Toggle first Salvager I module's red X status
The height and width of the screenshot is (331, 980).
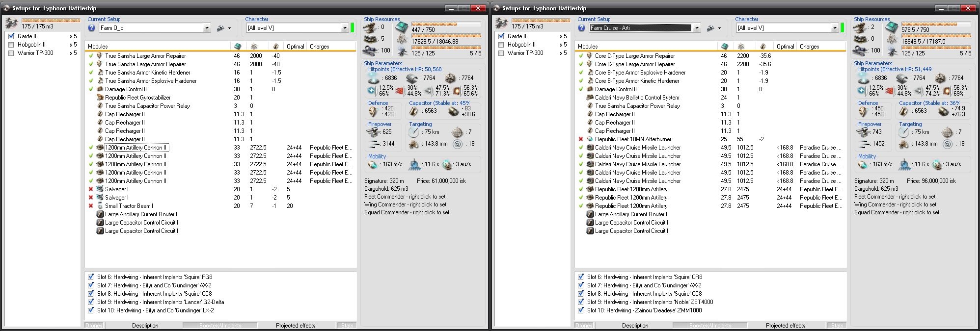point(91,189)
